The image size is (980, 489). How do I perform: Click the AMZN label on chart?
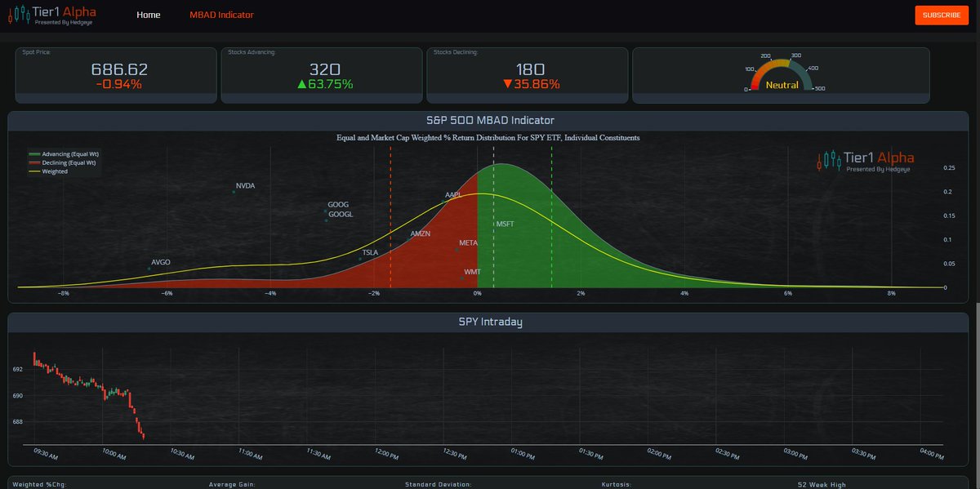click(x=420, y=234)
